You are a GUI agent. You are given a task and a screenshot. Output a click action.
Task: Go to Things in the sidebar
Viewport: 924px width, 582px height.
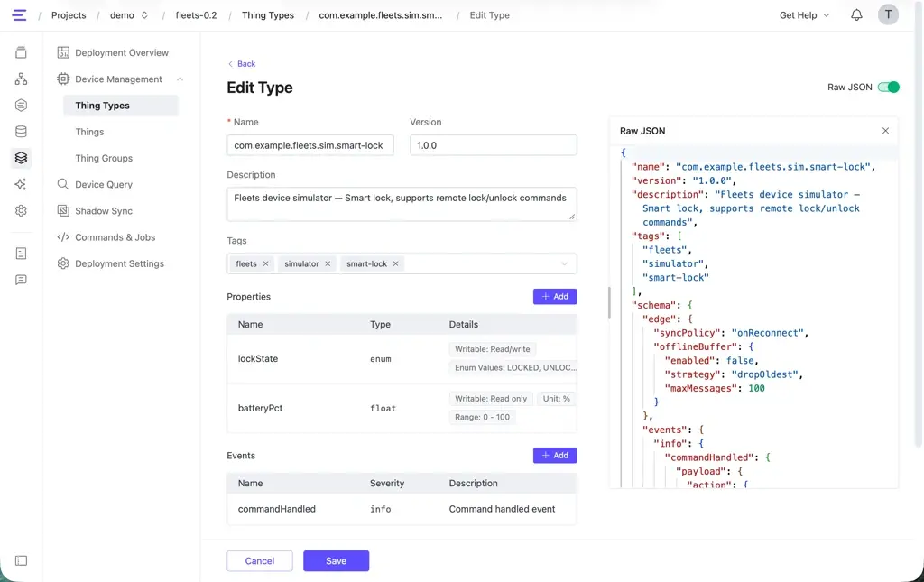[89, 132]
